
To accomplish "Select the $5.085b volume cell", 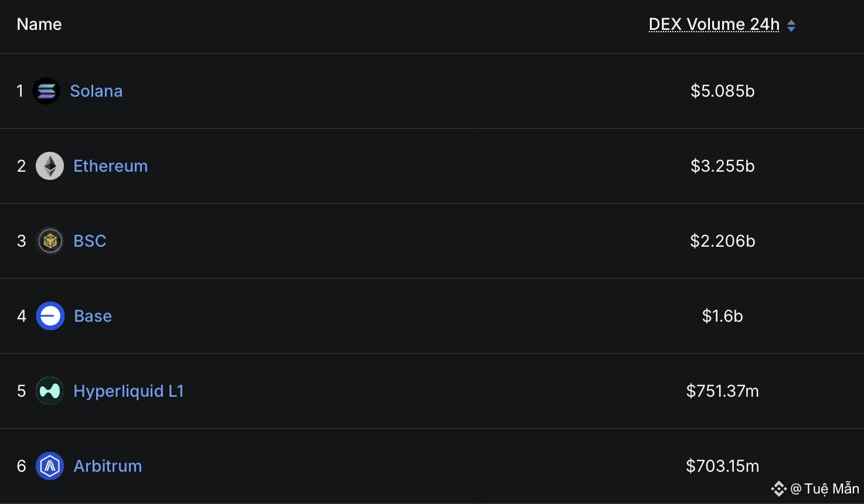I will click(x=722, y=91).
